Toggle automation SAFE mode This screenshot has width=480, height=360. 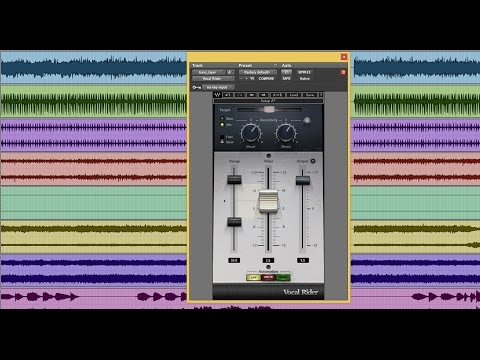(286, 78)
